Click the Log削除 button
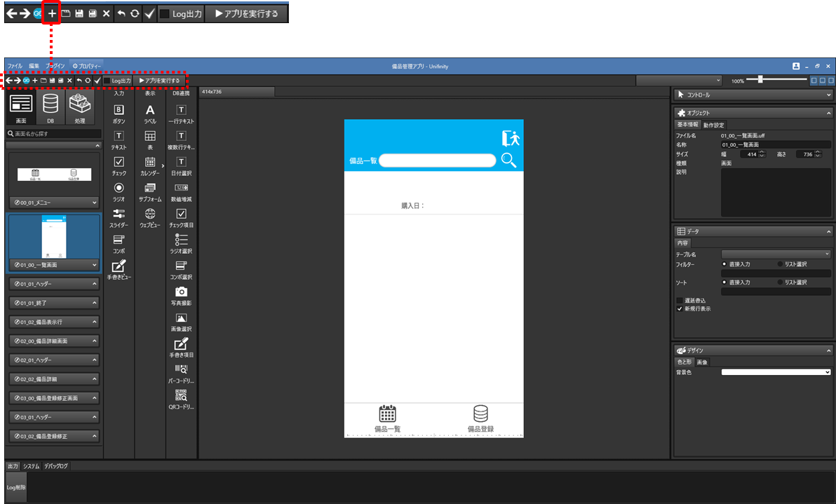 (x=15, y=487)
